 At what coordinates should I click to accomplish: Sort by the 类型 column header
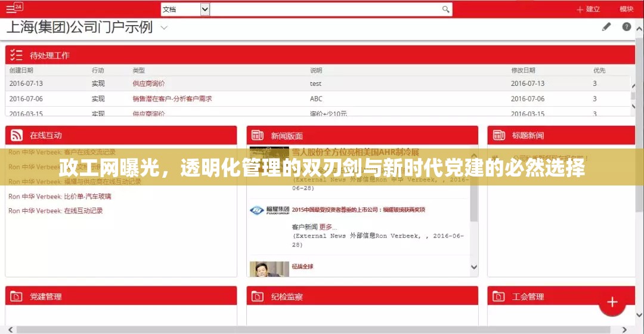(139, 70)
